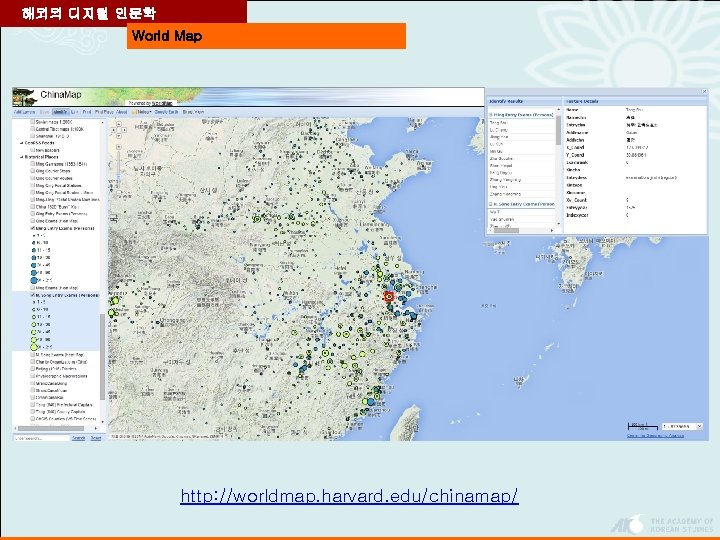Click the Feature Details panel header
This screenshot has width=720, height=540.
point(635,101)
